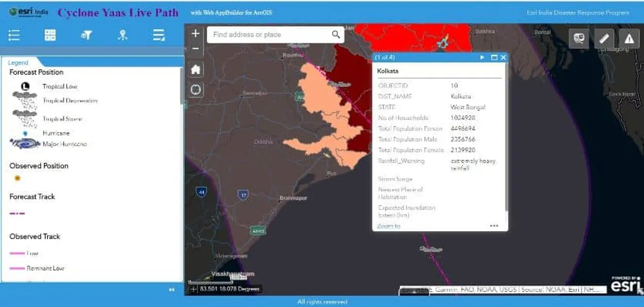Click the female population value 2139920
The width and height of the screenshot is (644, 307).
(x=463, y=150)
